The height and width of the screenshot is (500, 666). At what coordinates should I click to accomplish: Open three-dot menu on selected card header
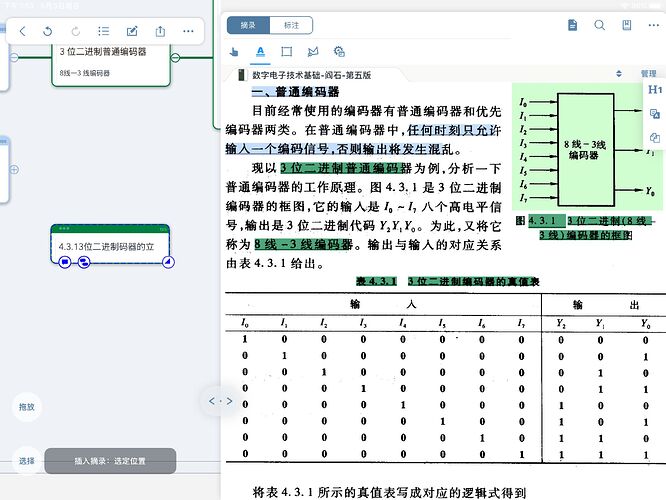tap(64, 229)
